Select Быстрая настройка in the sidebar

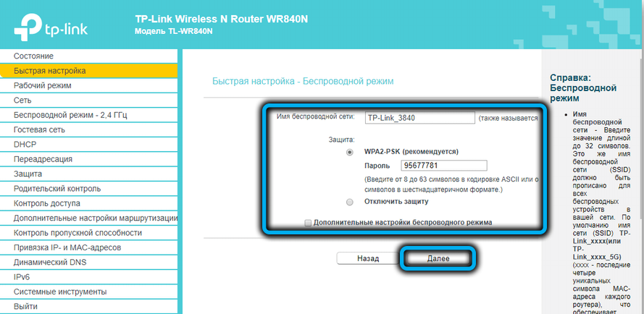(x=49, y=71)
